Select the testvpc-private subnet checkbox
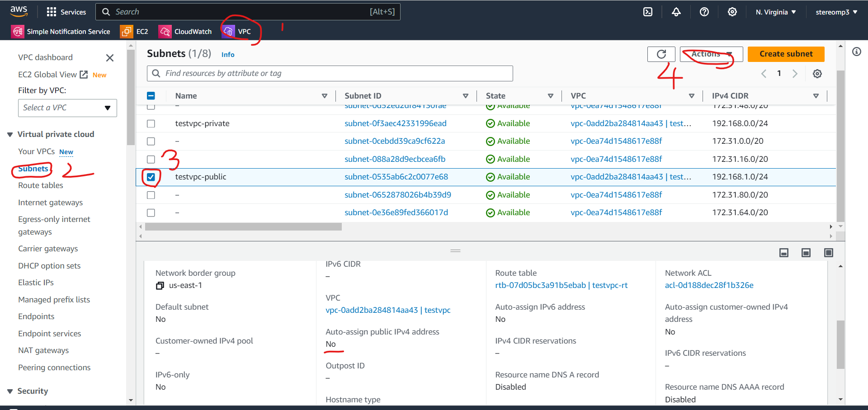Screen dimensions: 868x410 tap(151, 123)
